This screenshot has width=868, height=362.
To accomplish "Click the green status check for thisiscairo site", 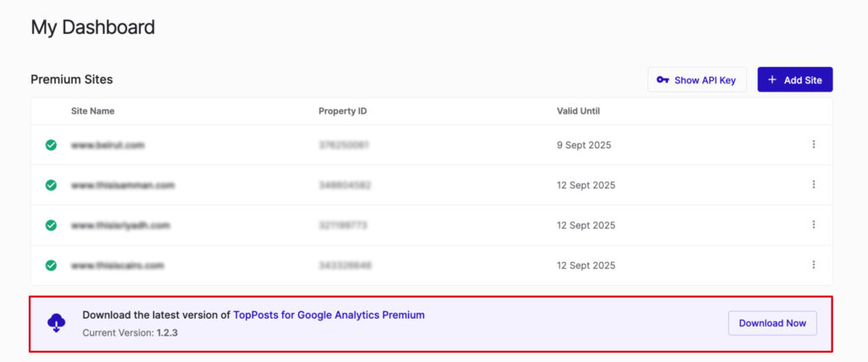I will 51,265.
